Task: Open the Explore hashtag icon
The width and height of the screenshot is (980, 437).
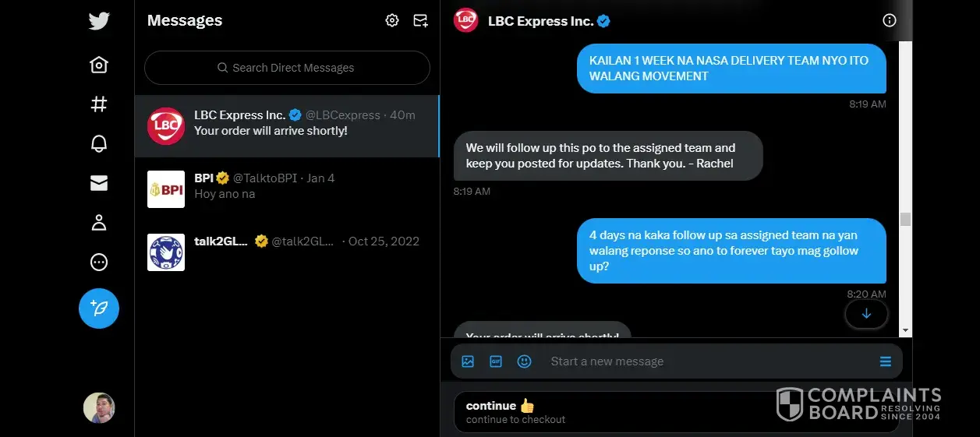Action: point(99,104)
